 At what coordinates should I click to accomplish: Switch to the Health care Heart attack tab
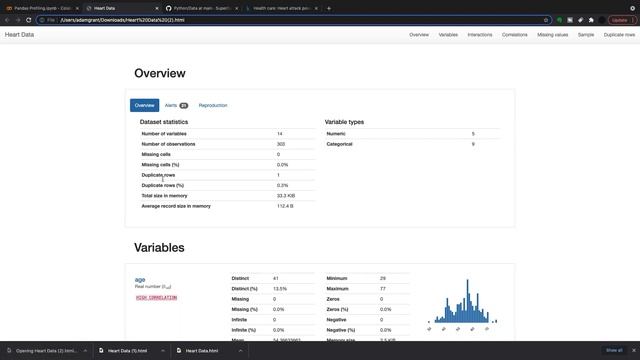(x=282, y=8)
